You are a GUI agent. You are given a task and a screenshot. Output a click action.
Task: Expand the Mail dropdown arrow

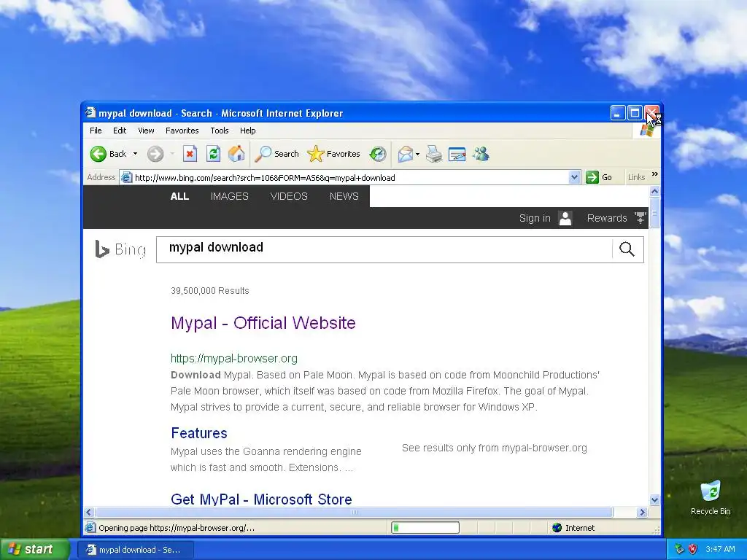[417, 154]
